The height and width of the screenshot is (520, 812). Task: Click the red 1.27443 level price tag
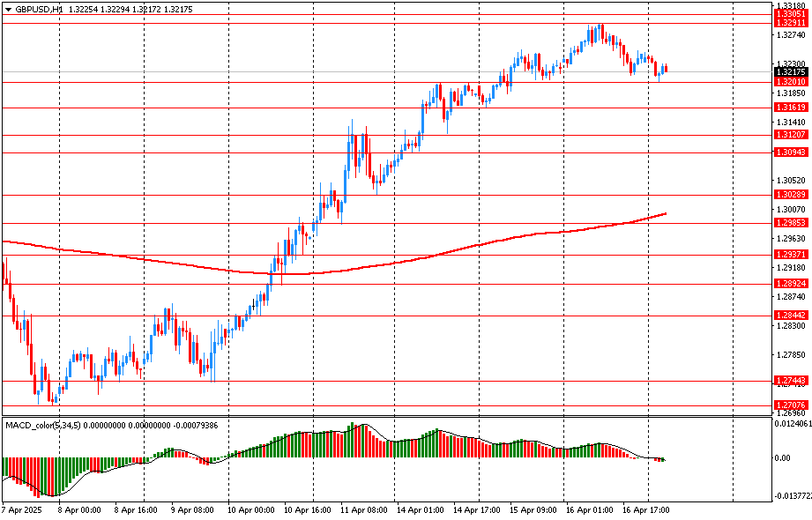[x=790, y=381]
